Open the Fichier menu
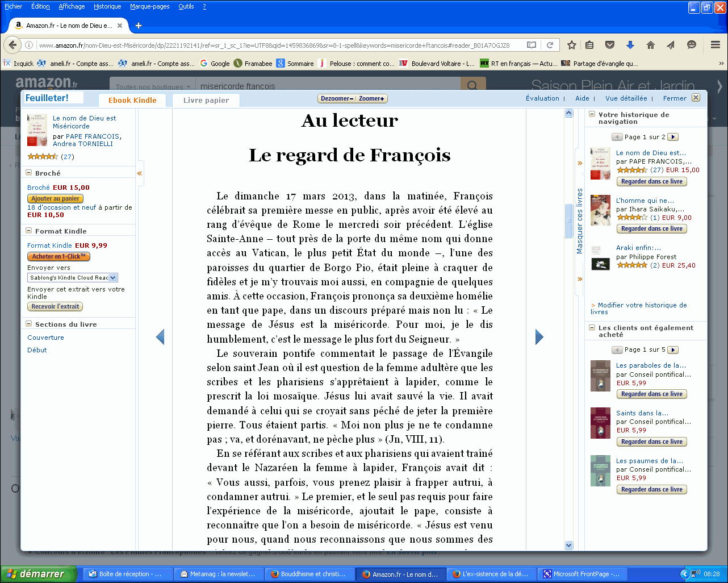The width and height of the screenshot is (728, 583). (14, 6)
